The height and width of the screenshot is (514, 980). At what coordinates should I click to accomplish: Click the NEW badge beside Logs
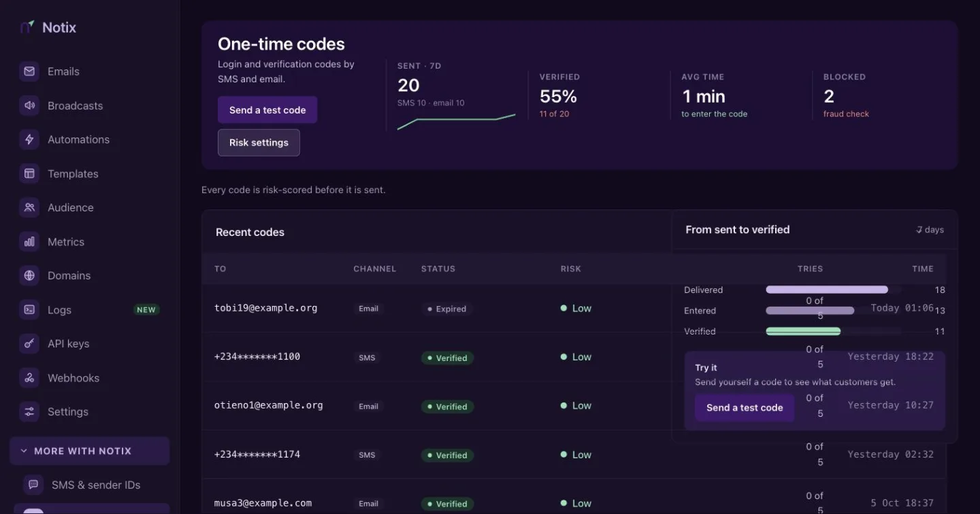(146, 309)
